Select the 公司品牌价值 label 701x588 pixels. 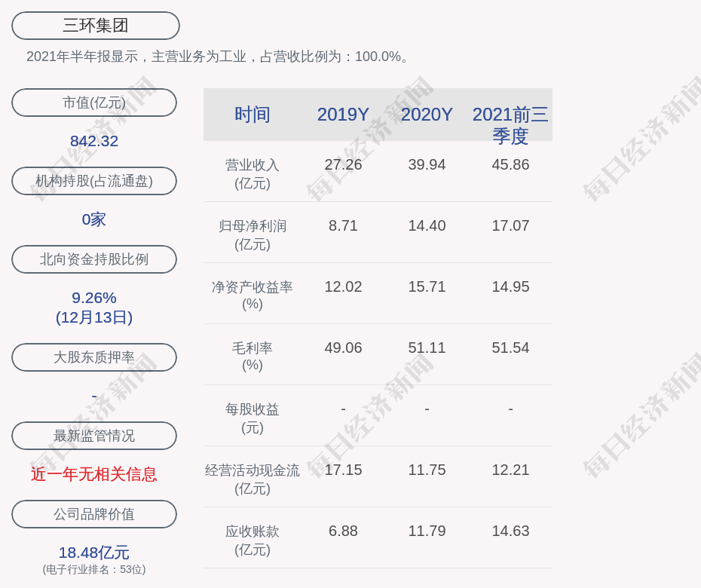coord(94,514)
